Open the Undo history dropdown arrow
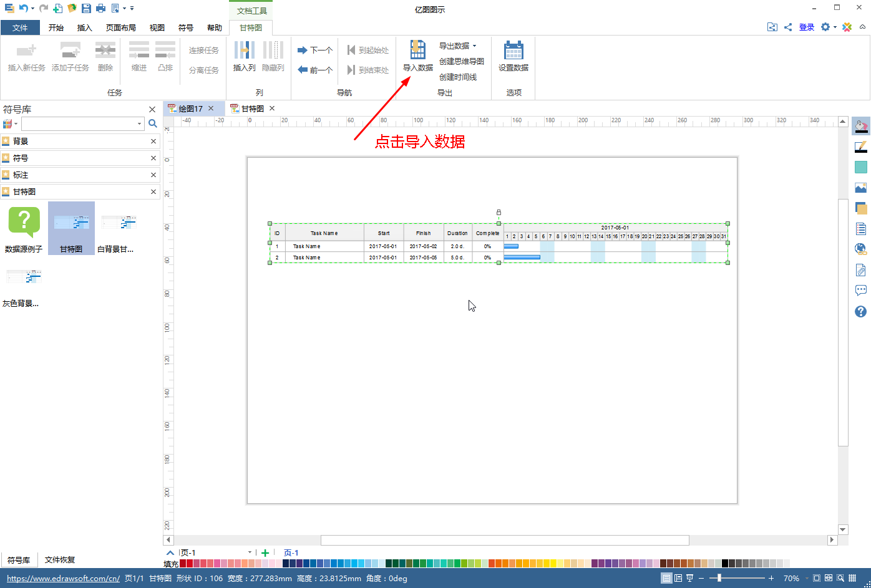This screenshot has width=871, height=588. (x=32, y=8)
